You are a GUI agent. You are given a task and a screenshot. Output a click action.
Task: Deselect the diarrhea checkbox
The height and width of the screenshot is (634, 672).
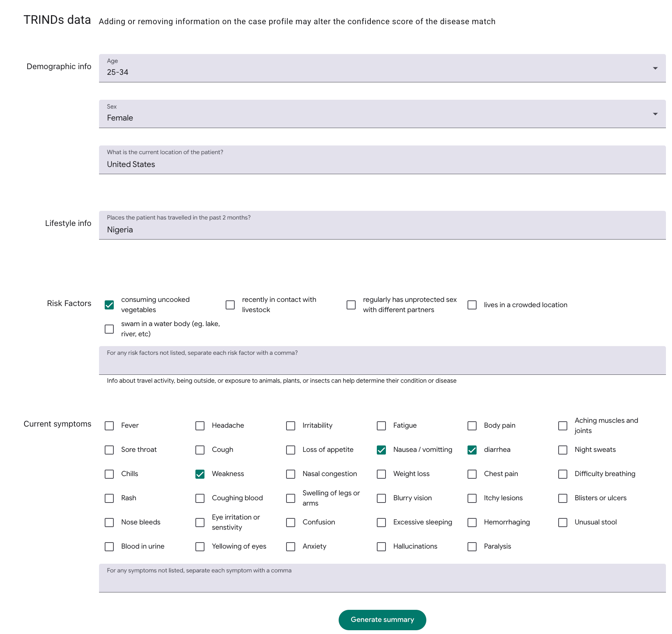[472, 450]
